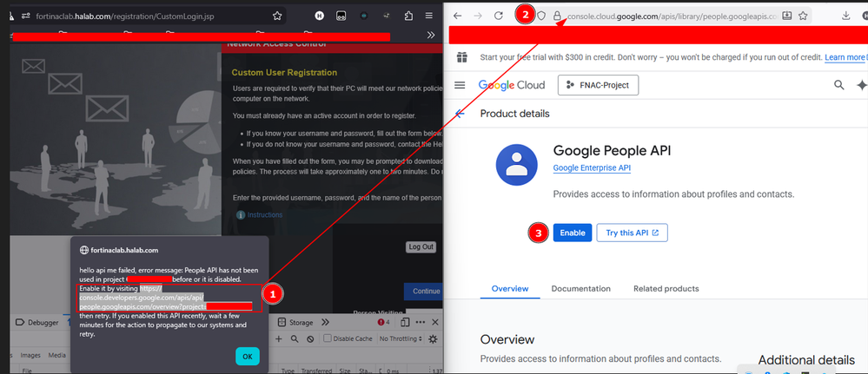This screenshot has width=868, height=374.
Task: Click the plus icon in network toolbar
Action: pyautogui.click(x=279, y=338)
